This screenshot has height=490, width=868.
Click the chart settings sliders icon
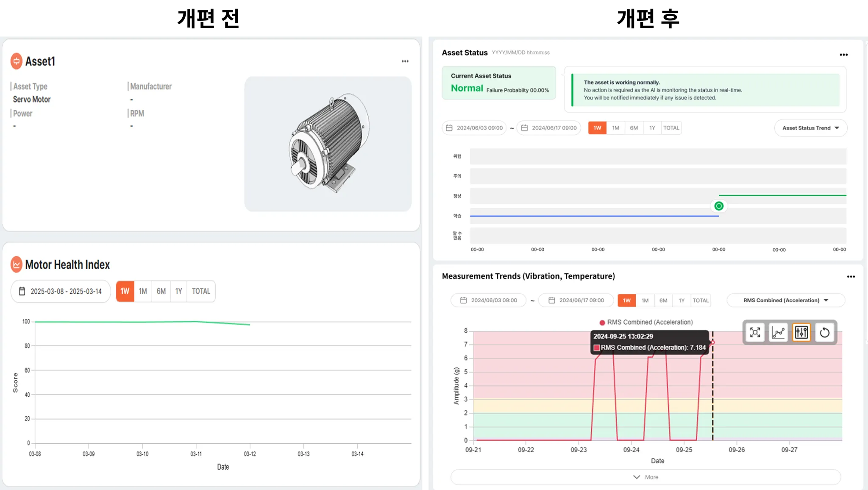point(801,332)
